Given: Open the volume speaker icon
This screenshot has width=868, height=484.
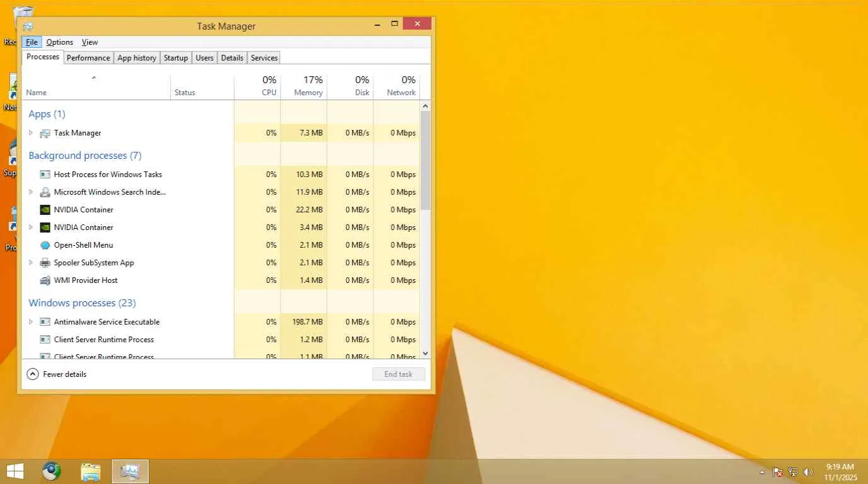Looking at the screenshot, I should (808, 472).
